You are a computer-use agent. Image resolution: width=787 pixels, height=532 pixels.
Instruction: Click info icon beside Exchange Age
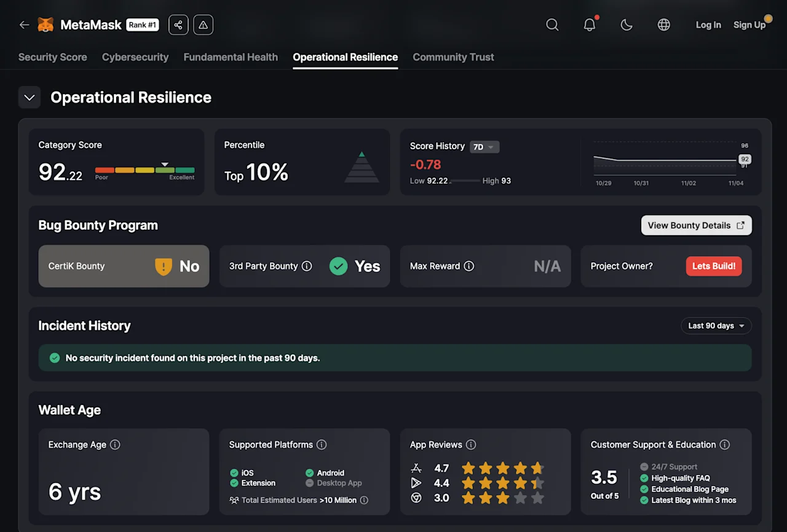pos(115,445)
